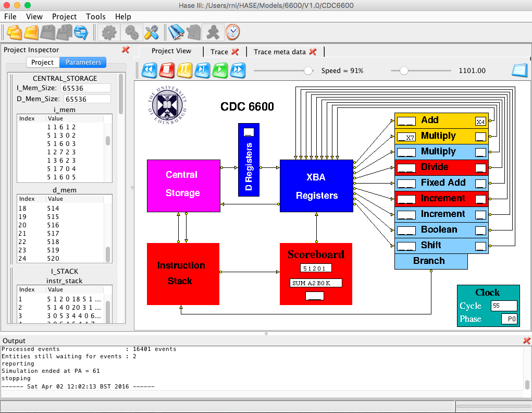Click the blue screen icon at far right

tap(519, 70)
